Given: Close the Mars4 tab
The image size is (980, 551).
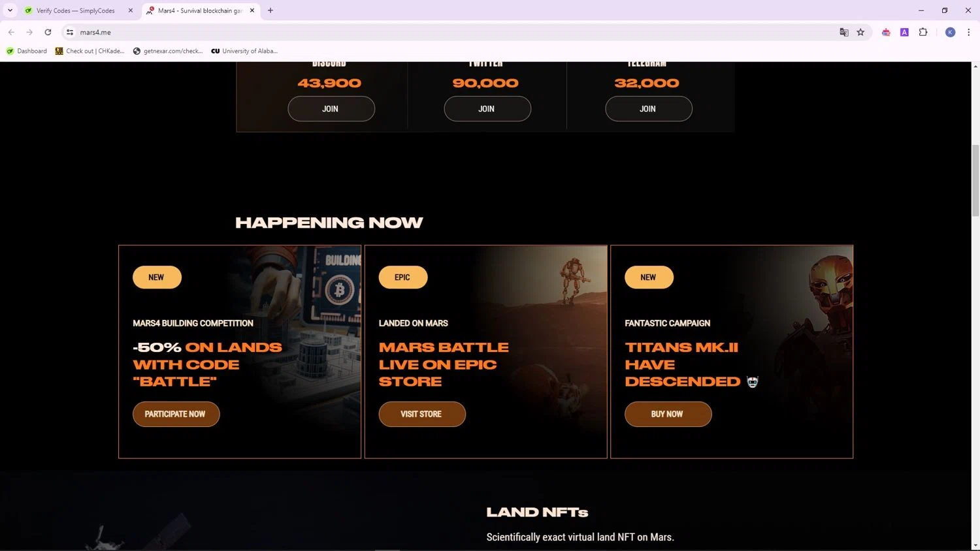Looking at the screenshot, I should (252, 10).
